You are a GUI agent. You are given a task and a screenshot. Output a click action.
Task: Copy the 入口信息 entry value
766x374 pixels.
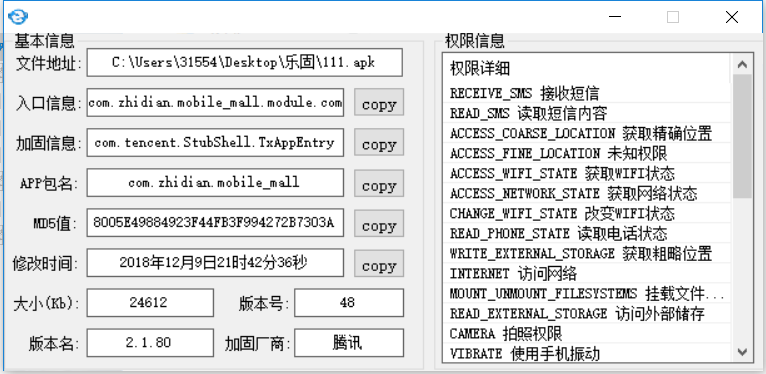point(379,103)
